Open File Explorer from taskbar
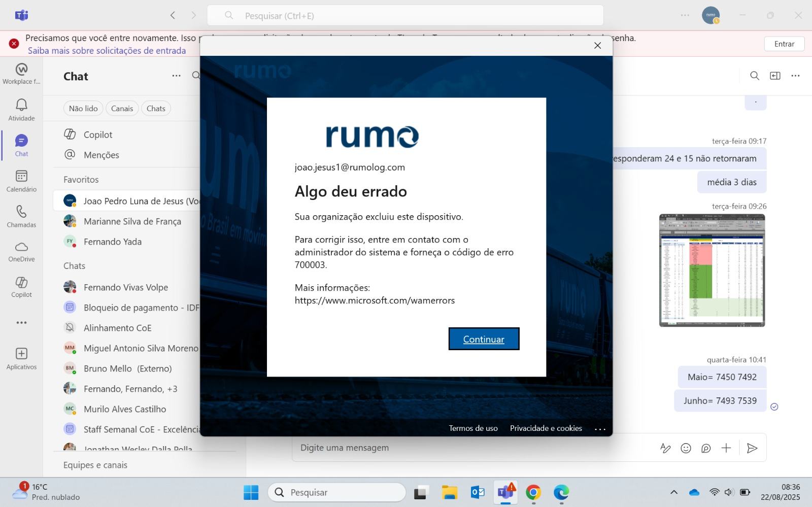 (450, 492)
